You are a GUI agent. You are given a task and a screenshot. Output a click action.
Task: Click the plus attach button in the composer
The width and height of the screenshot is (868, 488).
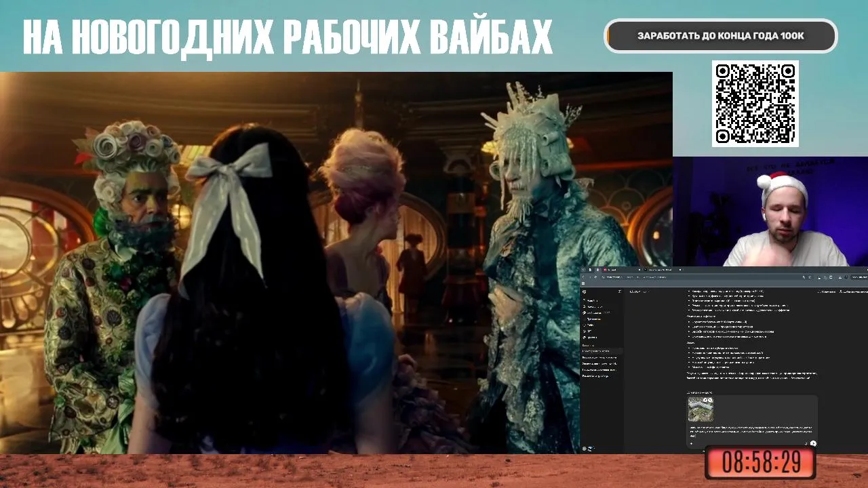691,443
